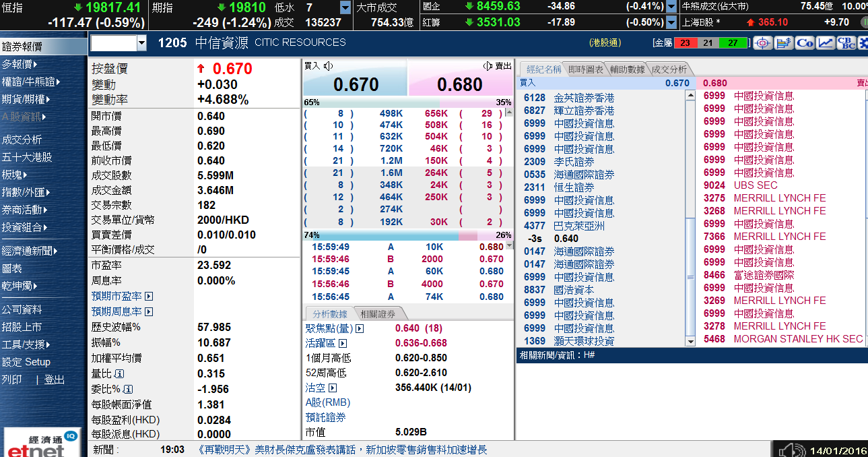
Task: Open 五十大港股 in the sidebar
Action: coord(27,157)
